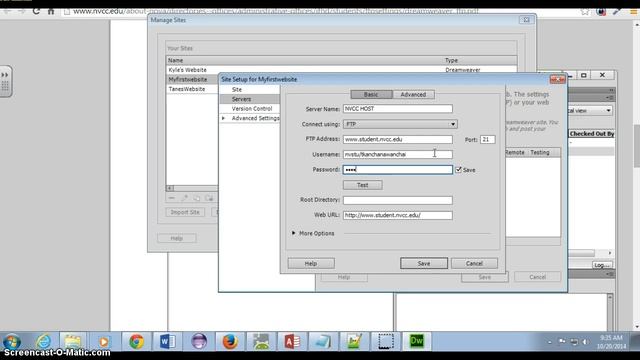The image size is (640, 360).
Task: Open Windows Media Player taskbar icon
Action: click(104, 341)
